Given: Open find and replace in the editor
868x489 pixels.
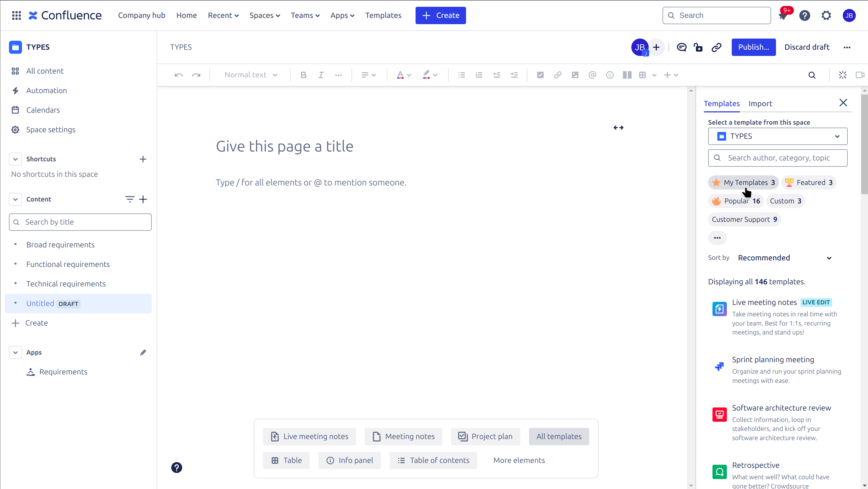Looking at the screenshot, I should point(812,75).
